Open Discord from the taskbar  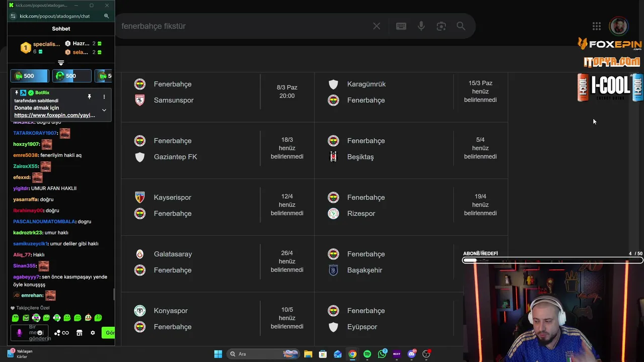pyautogui.click(x=412, y=354)
